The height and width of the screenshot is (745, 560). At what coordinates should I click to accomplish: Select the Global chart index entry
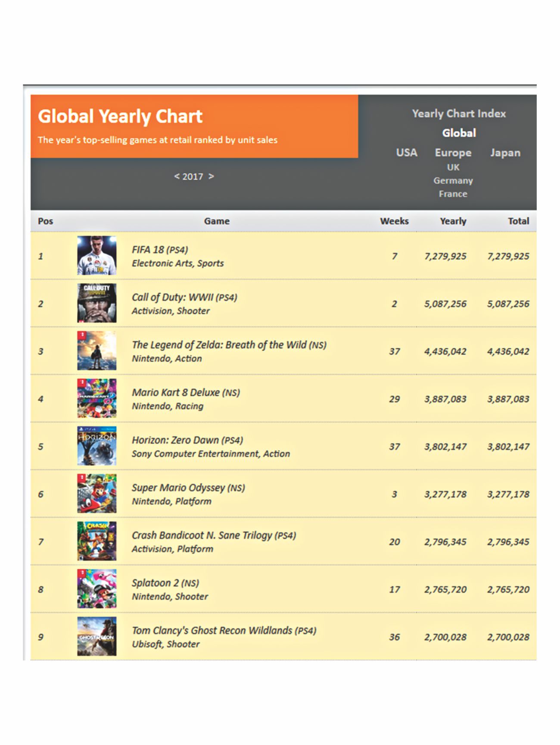tap(459, 133)
